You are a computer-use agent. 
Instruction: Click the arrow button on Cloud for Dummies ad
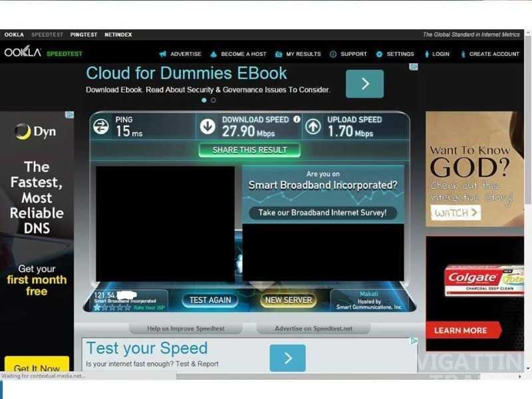pyautogui.click(x=364, y=84)
